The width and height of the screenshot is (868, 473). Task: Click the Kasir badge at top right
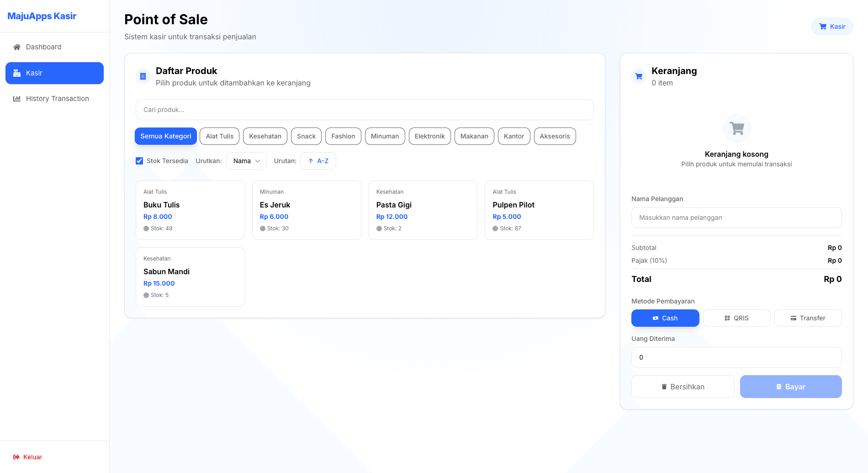coord(832,27)
